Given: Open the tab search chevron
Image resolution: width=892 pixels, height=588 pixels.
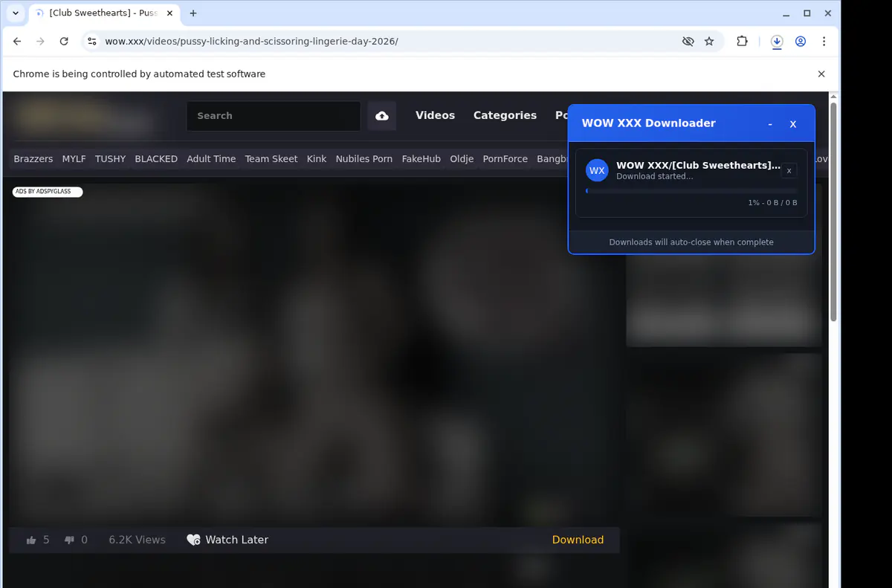Looking at the screenshot, I should (x=16, y=13).
